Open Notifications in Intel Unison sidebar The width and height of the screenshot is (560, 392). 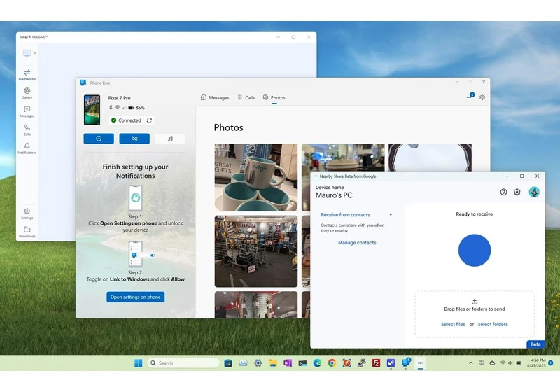pyautogui.click(x=27, y=148)
